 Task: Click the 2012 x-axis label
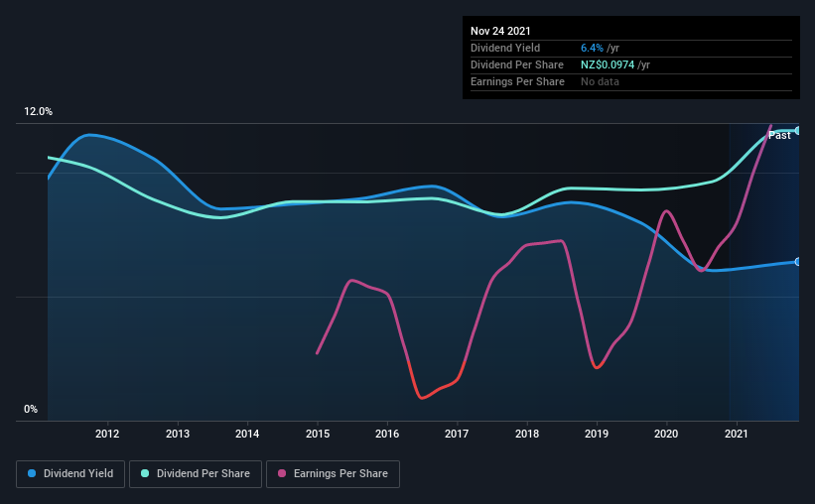click(107, 434)
